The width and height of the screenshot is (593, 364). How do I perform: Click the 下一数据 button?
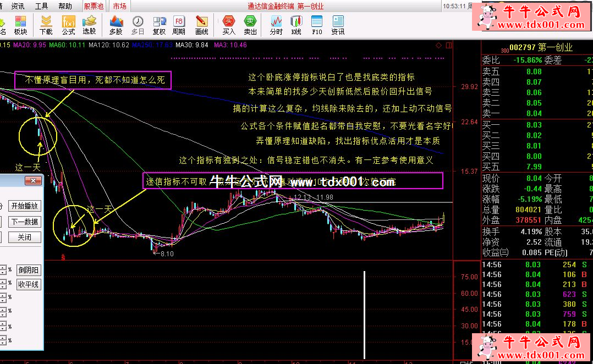click(25, 222)
